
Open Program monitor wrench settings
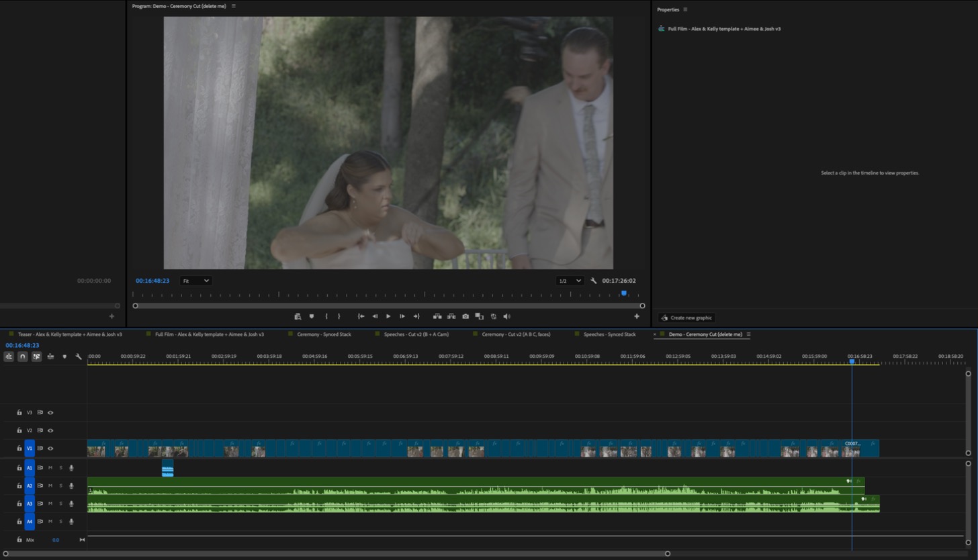pos(594,281)
